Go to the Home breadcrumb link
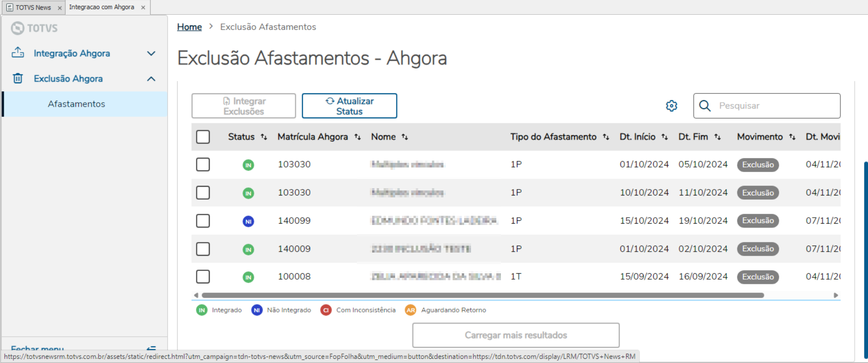 click(x=190, y=27)
